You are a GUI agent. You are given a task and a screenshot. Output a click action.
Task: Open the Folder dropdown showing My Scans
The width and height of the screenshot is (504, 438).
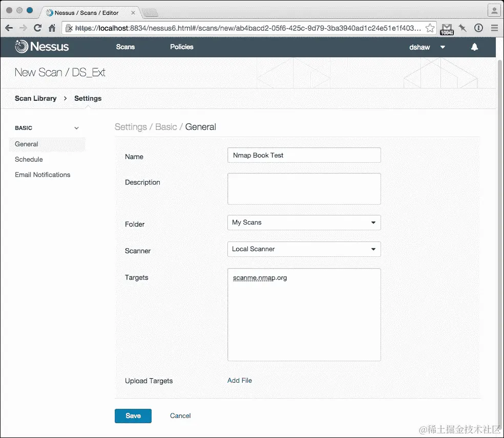point(304,223)
